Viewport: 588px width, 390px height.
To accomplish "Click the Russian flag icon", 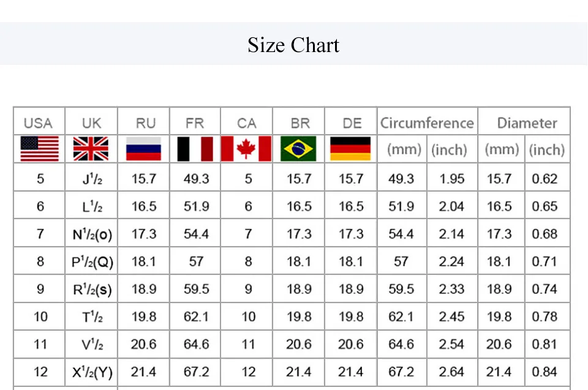I will point(143,149).
